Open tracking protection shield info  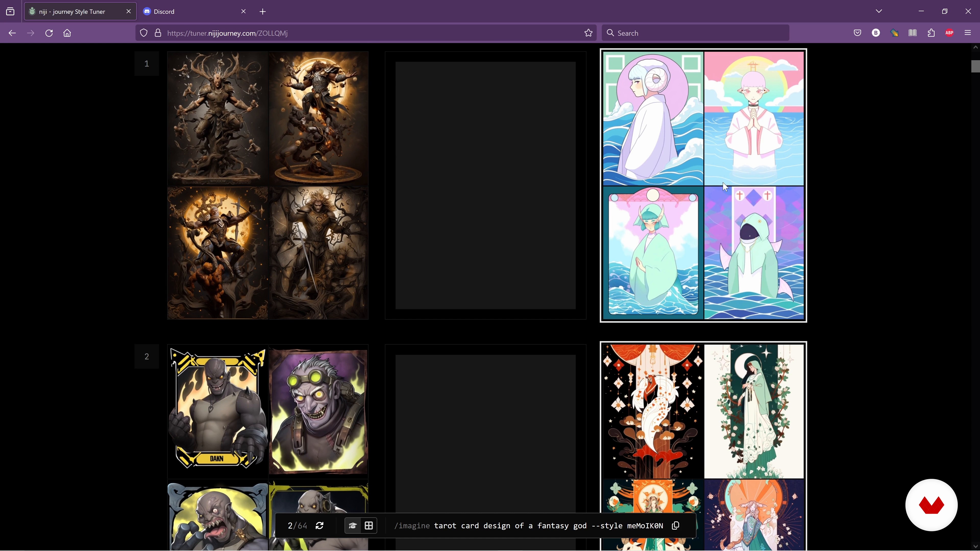(144, 33)
